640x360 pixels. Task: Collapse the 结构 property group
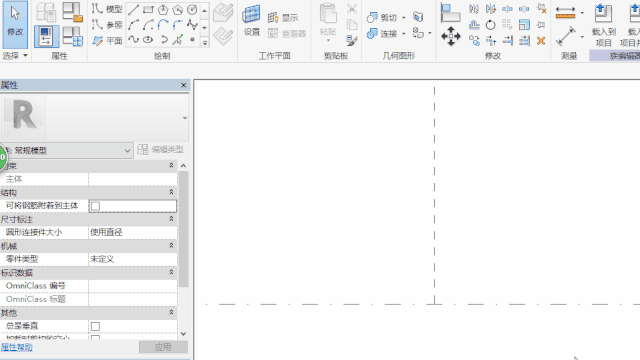171,192
